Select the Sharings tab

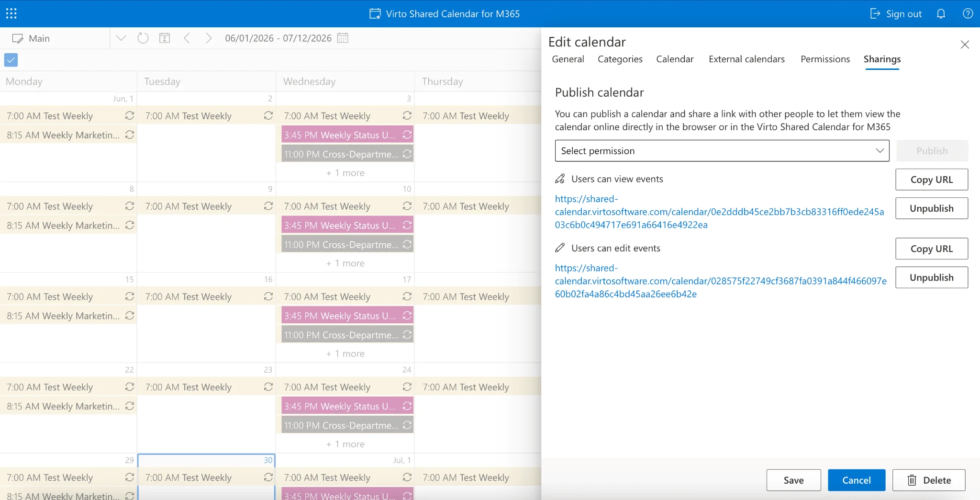click(882, 59)
